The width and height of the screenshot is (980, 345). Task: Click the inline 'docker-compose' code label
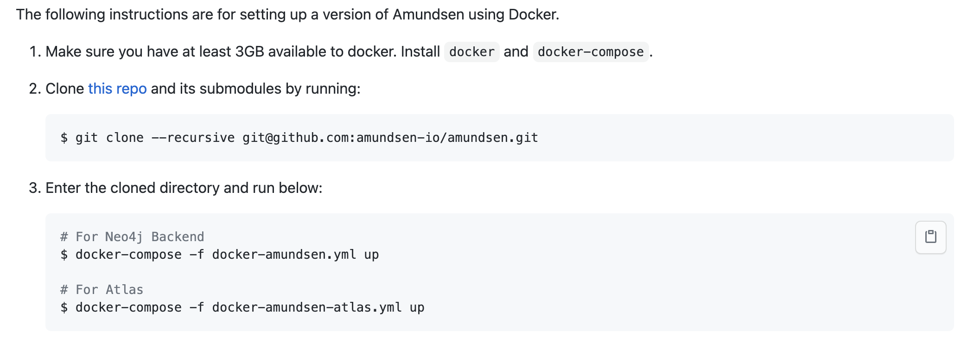tap(591, 51)
